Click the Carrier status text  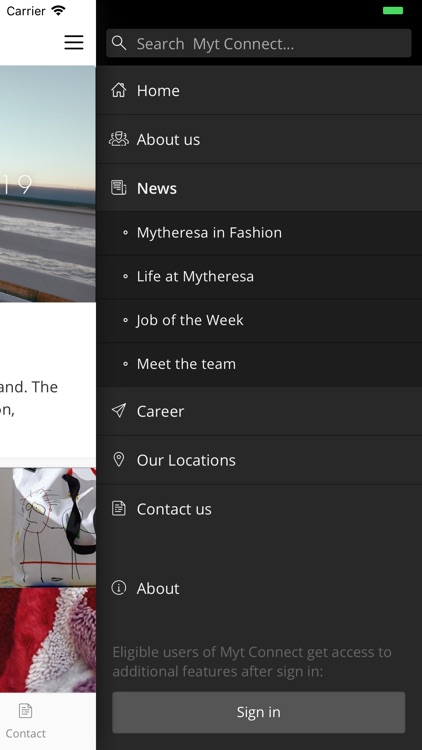[x=26, y=11]
